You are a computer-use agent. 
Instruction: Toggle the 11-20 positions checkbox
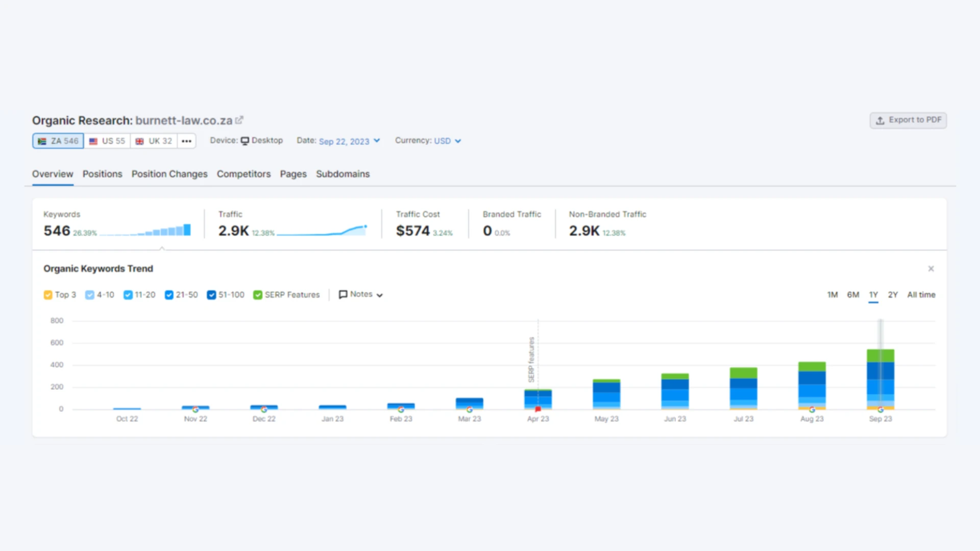[x=128, y=295]
